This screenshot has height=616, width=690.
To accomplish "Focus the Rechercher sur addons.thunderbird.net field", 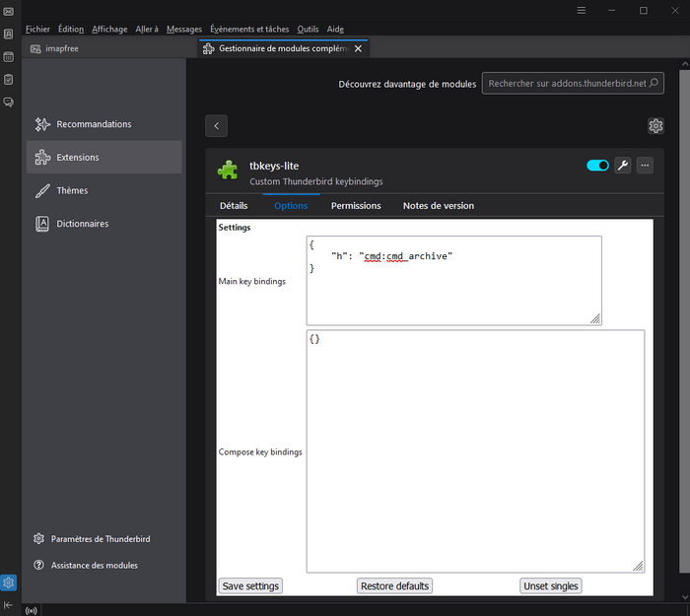I will point(573,83).
